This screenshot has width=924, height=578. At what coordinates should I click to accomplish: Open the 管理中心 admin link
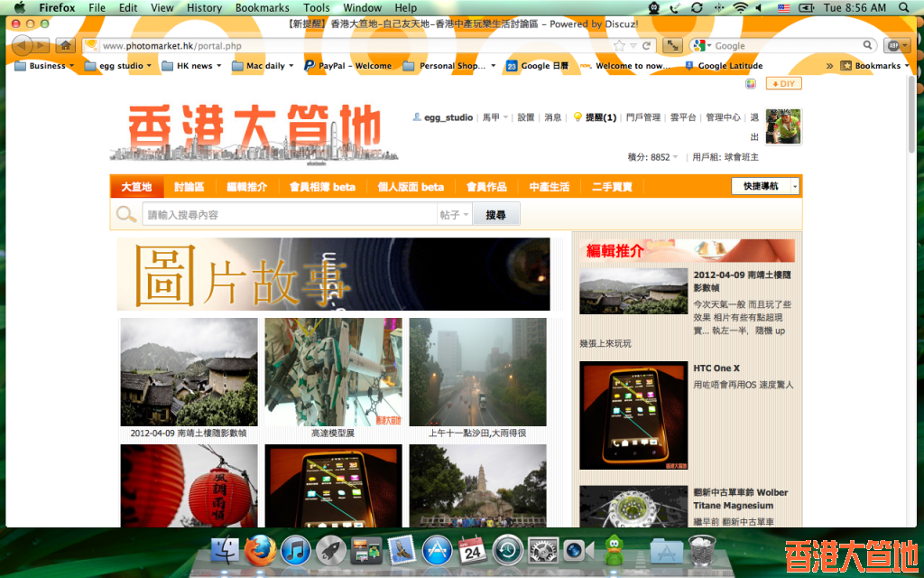[x=723, y=117]
